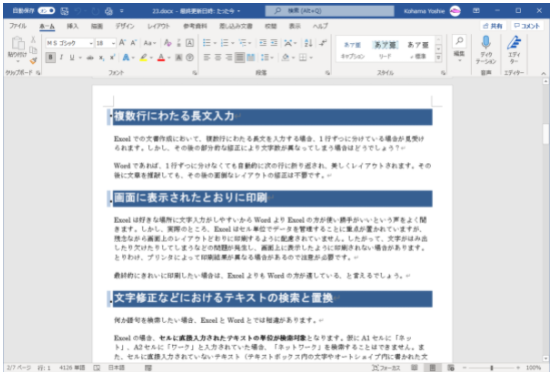Toggle Underline formatting
The image size is (550, 372).
[x=72, y=58]
